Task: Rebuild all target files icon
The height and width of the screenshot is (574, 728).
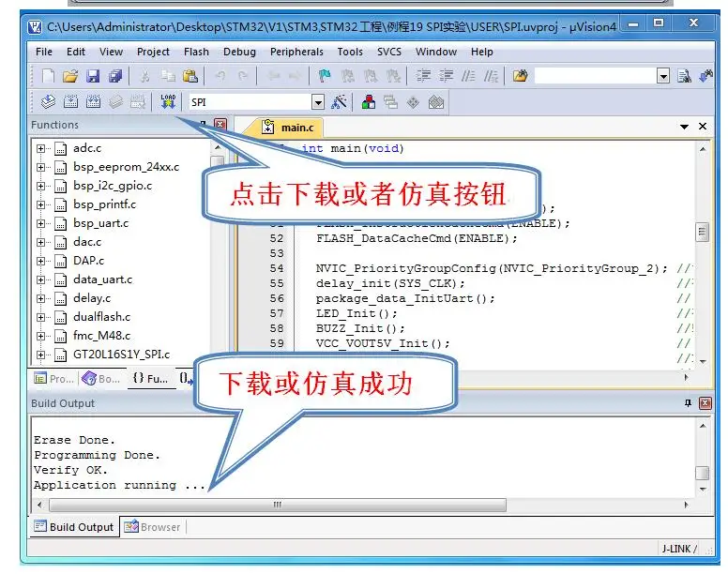Action: [x=93, y=101]
